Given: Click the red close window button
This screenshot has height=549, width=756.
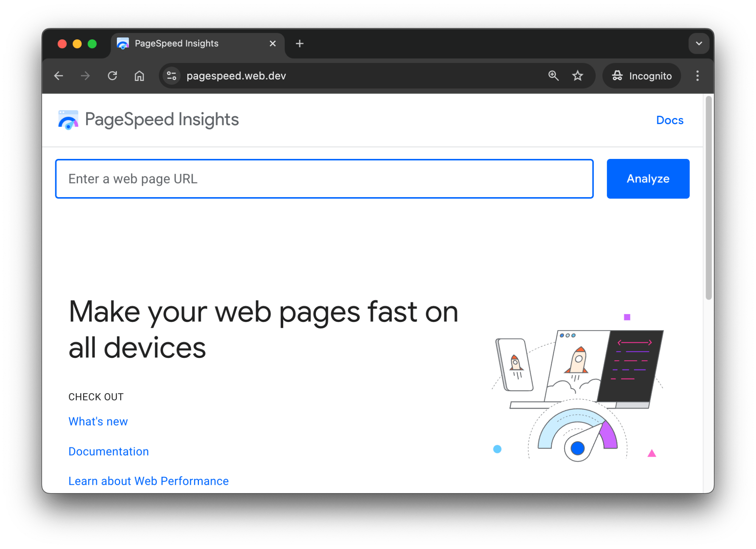Looking at the screenshot, I should tap(62, 44).
